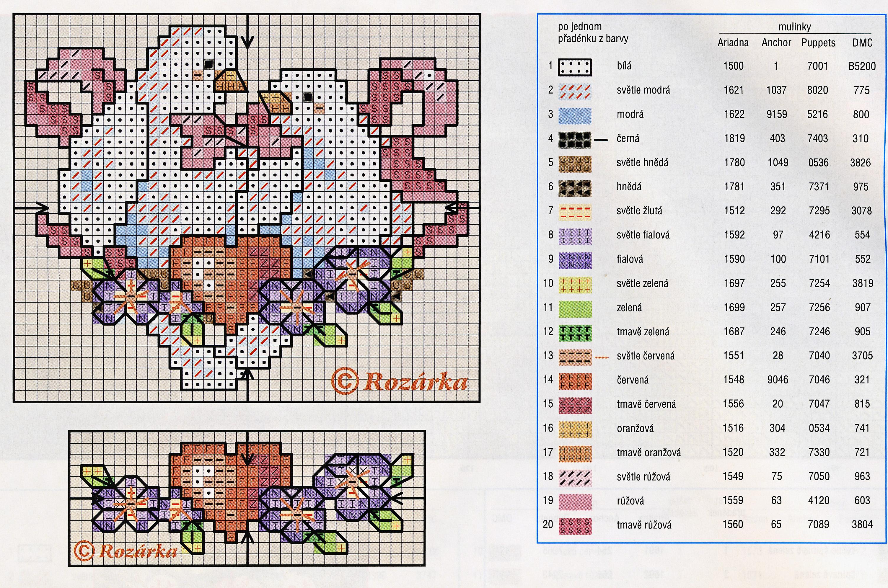The height and width of the screenshot is (588, 888).
Task: Click the Anchor value 9046
Action: tap(777, 380)
